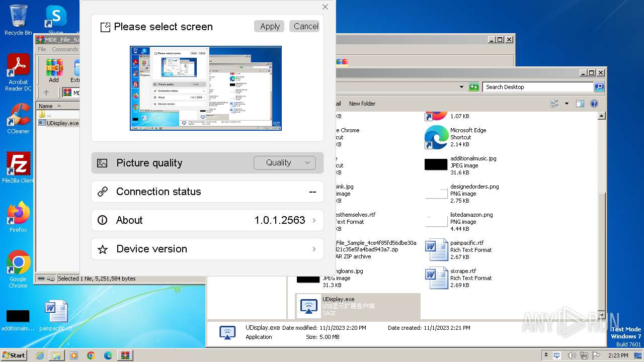Click the Explorer scrollbar down arrow
This screenshot has width=644, height=362.
pos(601,315)
